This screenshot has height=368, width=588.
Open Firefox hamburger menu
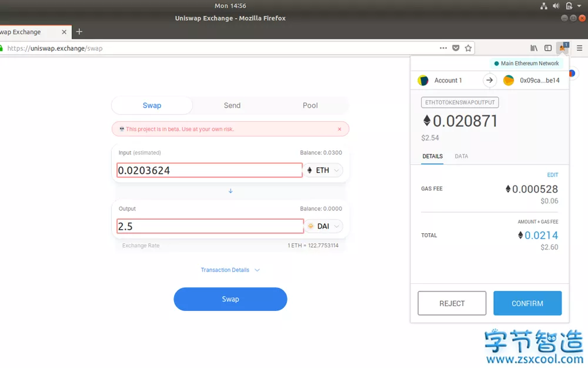tap(579, 48)
